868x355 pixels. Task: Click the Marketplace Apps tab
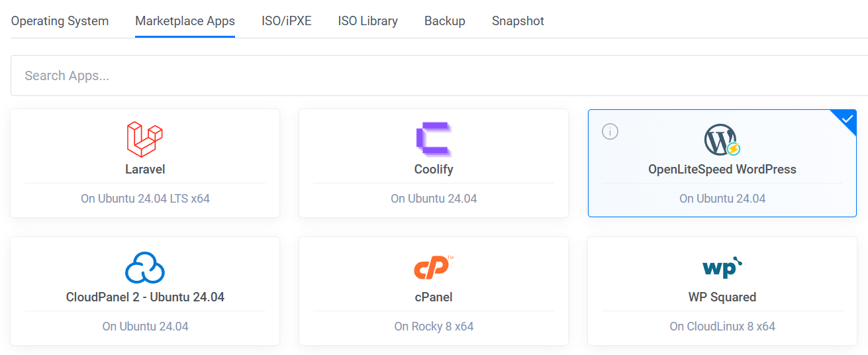[x=185, y=21]
